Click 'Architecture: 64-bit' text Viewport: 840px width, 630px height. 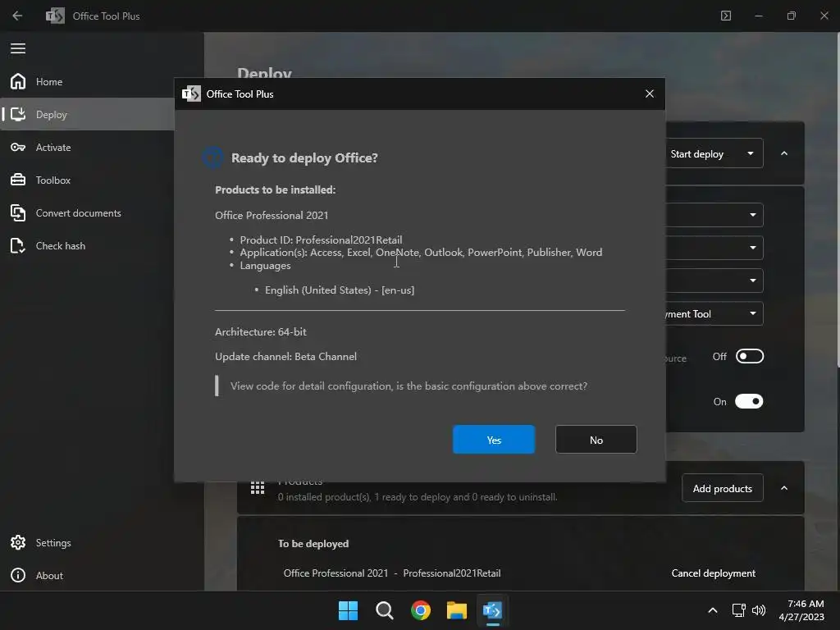coord(261,331)
